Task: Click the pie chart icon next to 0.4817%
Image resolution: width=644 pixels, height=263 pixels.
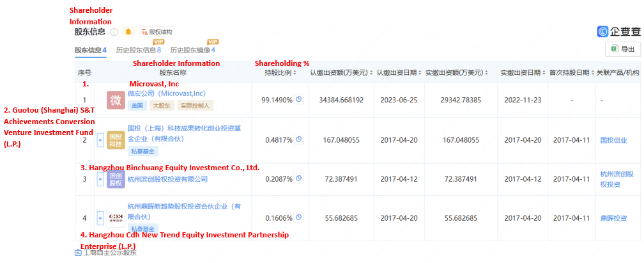Action: coord(299,139)
